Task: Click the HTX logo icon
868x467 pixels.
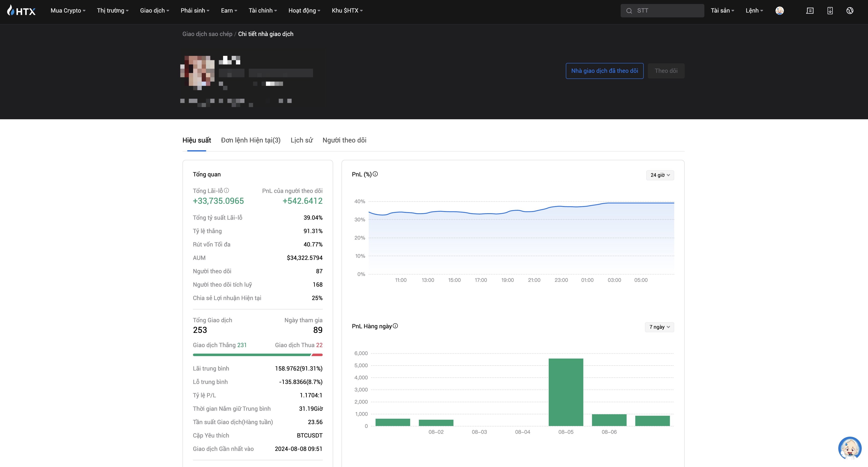Action: (21, 10)
